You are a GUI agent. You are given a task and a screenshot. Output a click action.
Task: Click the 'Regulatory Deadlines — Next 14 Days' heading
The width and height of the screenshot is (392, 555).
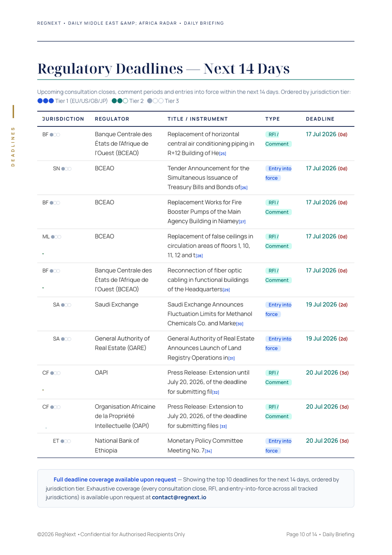pos(163,69)
